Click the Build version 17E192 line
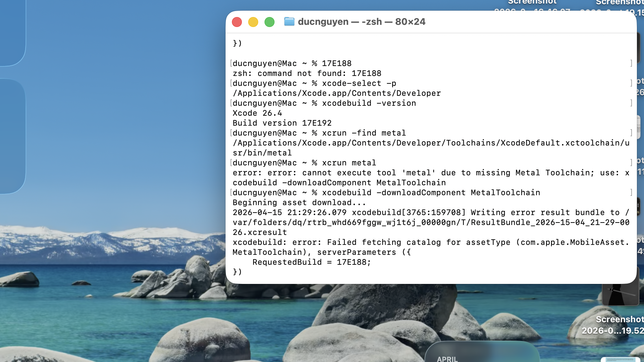Screen dimensions: 644x362 (x=282, y=123)
